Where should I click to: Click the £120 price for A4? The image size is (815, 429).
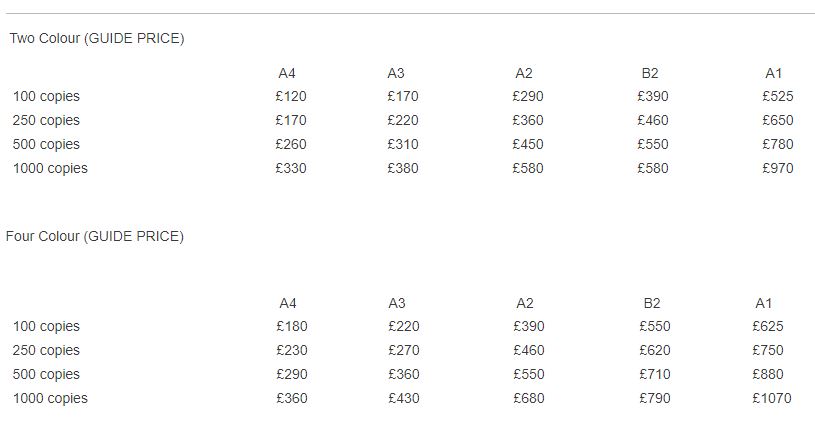291,96
